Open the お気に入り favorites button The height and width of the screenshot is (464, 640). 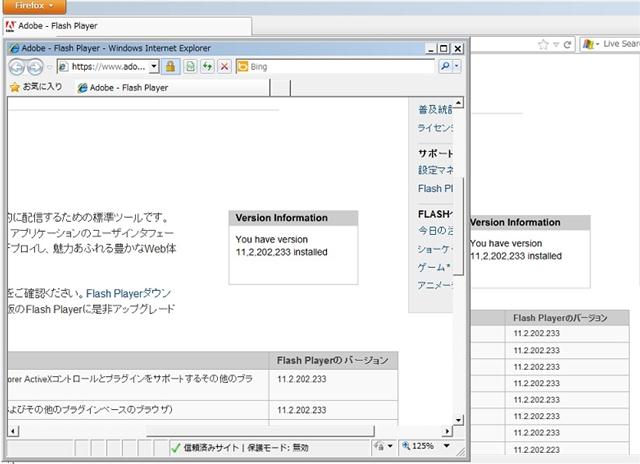click(36, 87)
